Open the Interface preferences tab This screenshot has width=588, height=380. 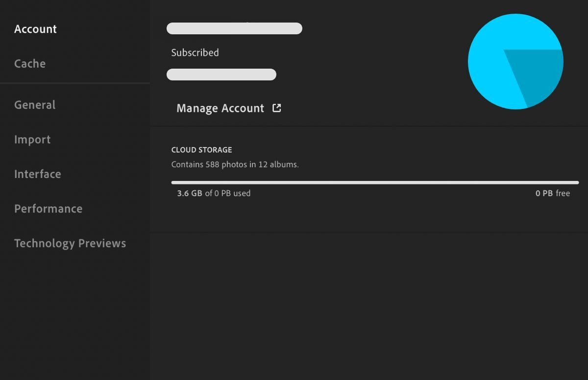(x=38, y=174)
